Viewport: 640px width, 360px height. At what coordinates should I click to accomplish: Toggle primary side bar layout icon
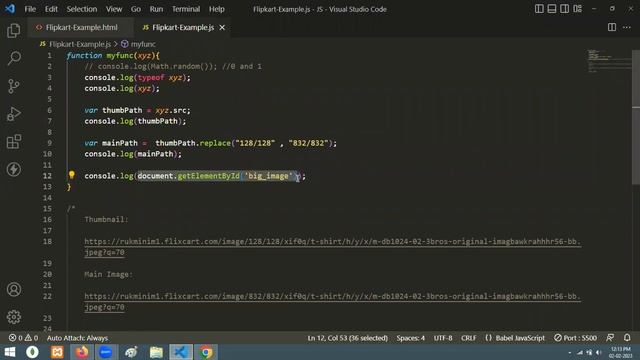point(539,9)
